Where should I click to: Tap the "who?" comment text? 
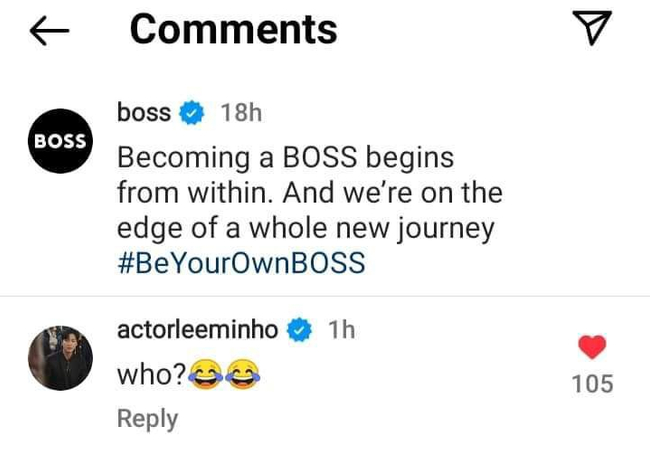click(x=151, y=375)
